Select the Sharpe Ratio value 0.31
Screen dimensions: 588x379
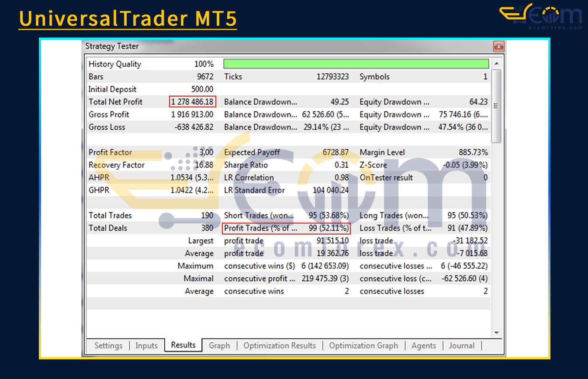pos(342,165)
